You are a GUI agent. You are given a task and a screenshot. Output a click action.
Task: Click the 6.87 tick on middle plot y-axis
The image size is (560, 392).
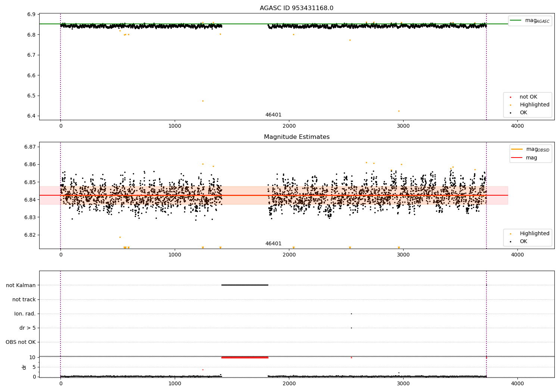pos(30,147)
